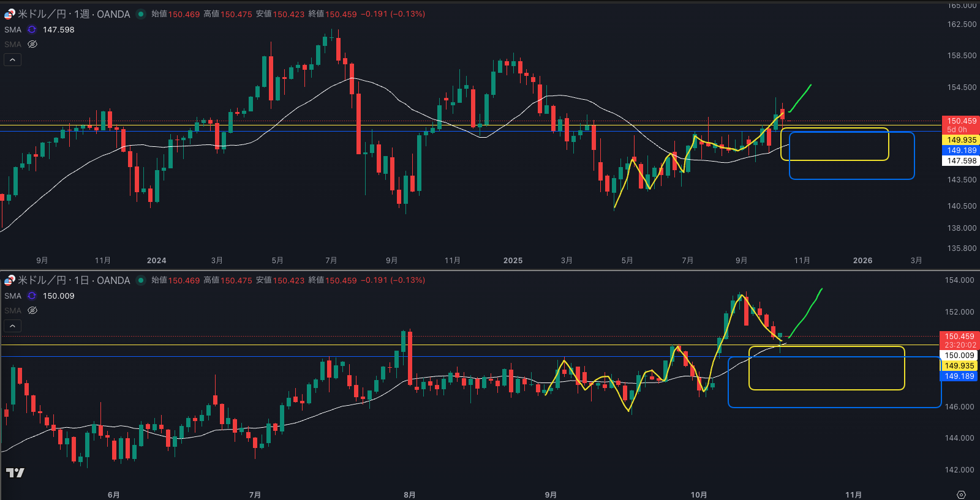Screen dimensions: 980x500
Task: Click green market status dot on weekly chart
Action: pos(141,13)
